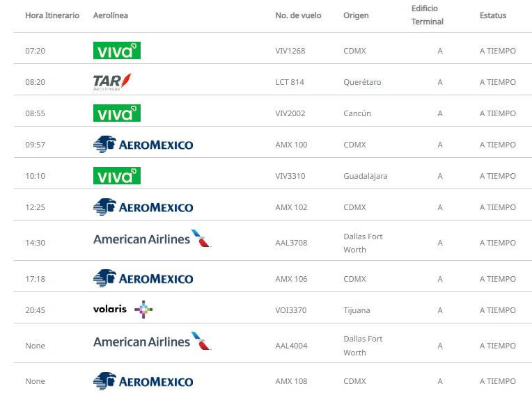Click the No. de vuelo column header
532x393 pixels.
pos(298,15)
